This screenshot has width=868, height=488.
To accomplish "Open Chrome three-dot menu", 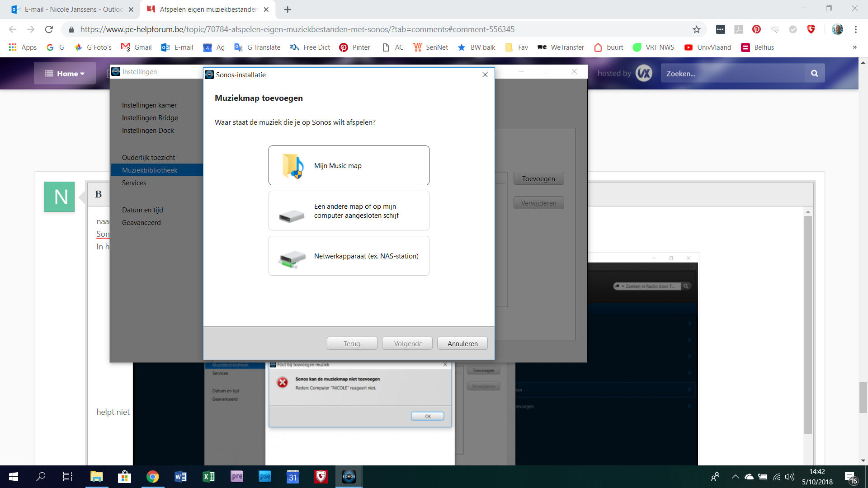I will pos(855,29).
